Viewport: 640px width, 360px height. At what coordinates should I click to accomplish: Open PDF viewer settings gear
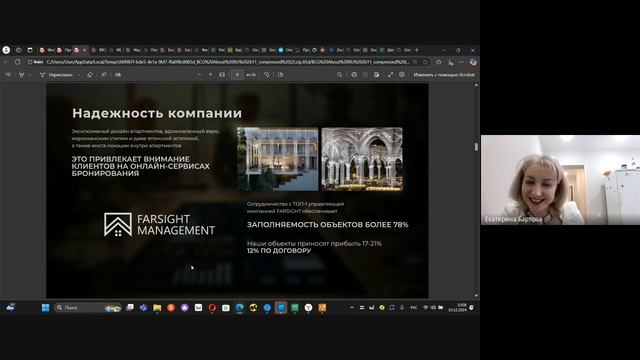click(402, 75)
